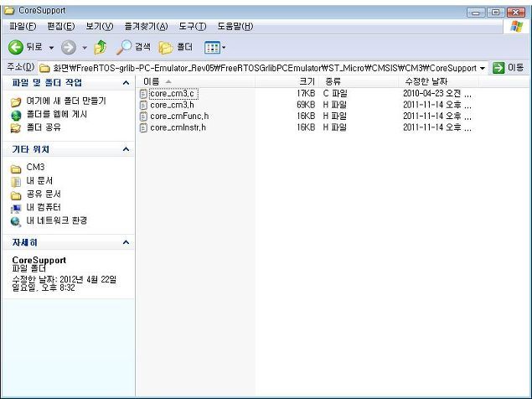Click the share folder icon

click(16, 128)
